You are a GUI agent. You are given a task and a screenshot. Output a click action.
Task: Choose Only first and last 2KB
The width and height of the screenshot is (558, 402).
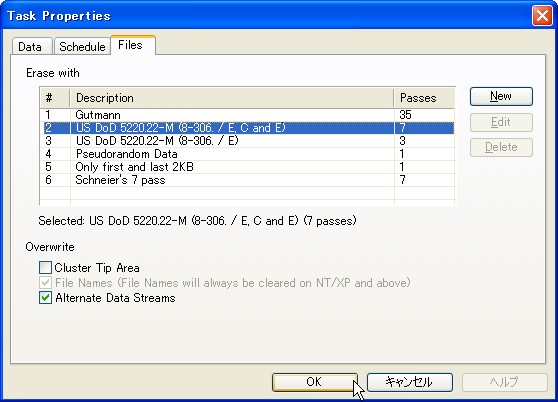click(x=247, y=167)
